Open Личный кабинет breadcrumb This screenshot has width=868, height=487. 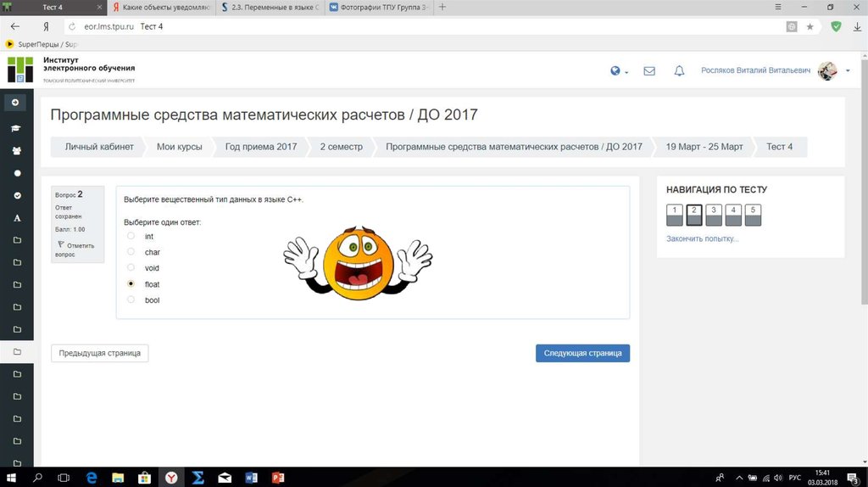99,147
